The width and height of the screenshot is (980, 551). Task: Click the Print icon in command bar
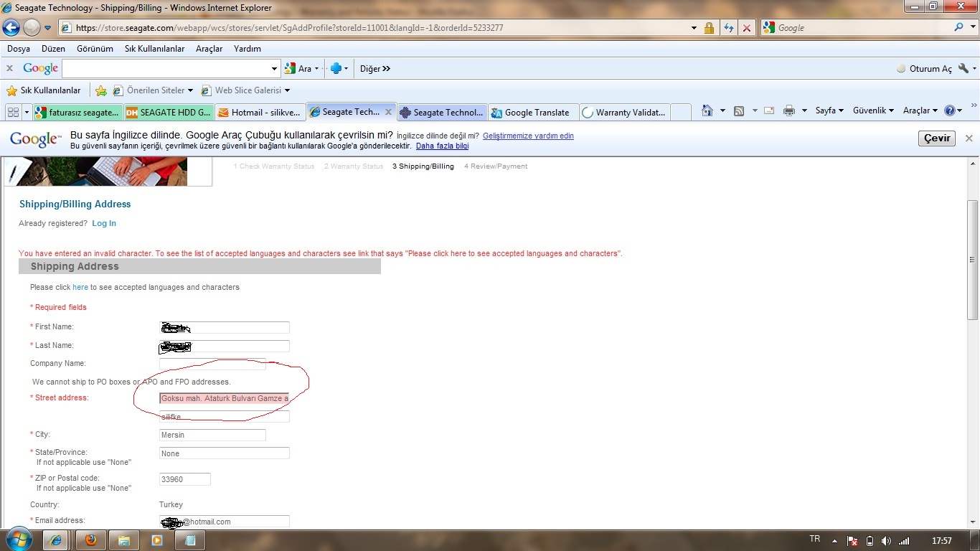789,110
